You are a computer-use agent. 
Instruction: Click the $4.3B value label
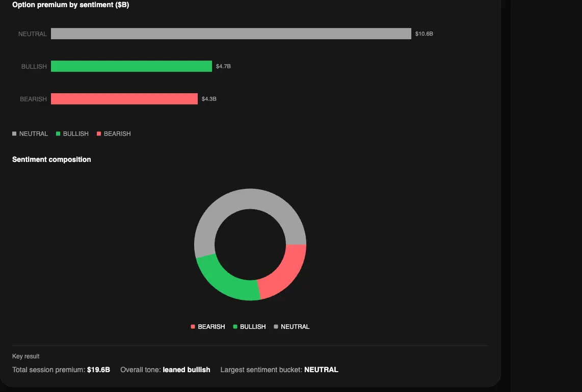click(209, 99)
